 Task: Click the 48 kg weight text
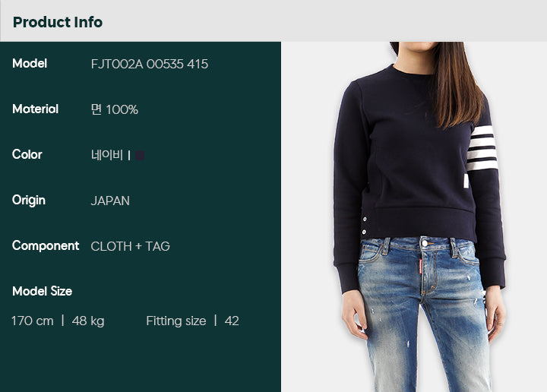(88, 321)
